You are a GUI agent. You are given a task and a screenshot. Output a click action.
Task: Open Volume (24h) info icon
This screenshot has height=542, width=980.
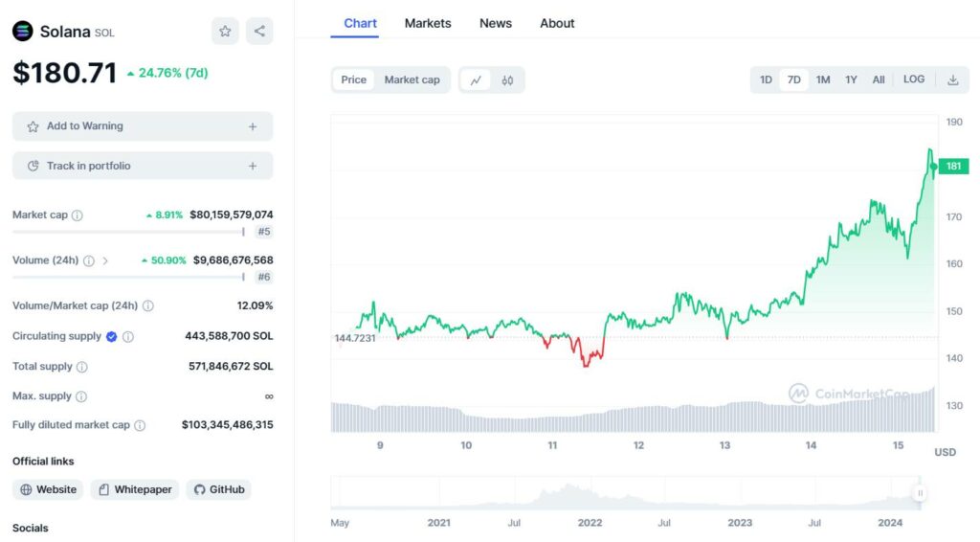click(89, 261)
